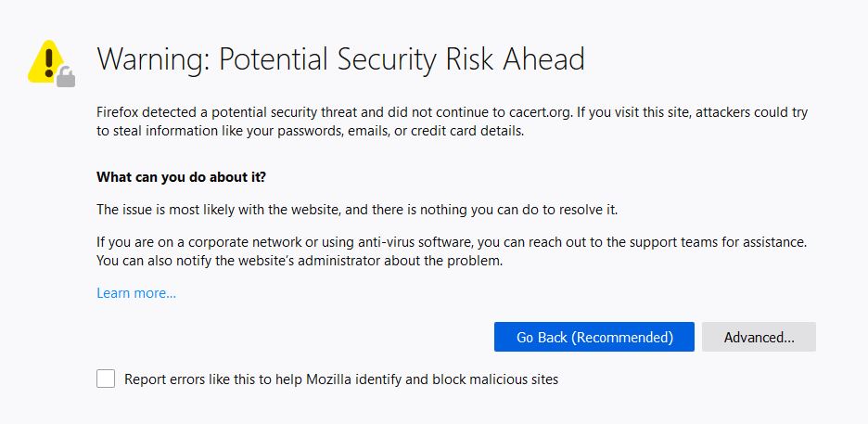Screen dimensions: 868x424
Task: Click the Go Back (Recommended) button
Action: 594,337
